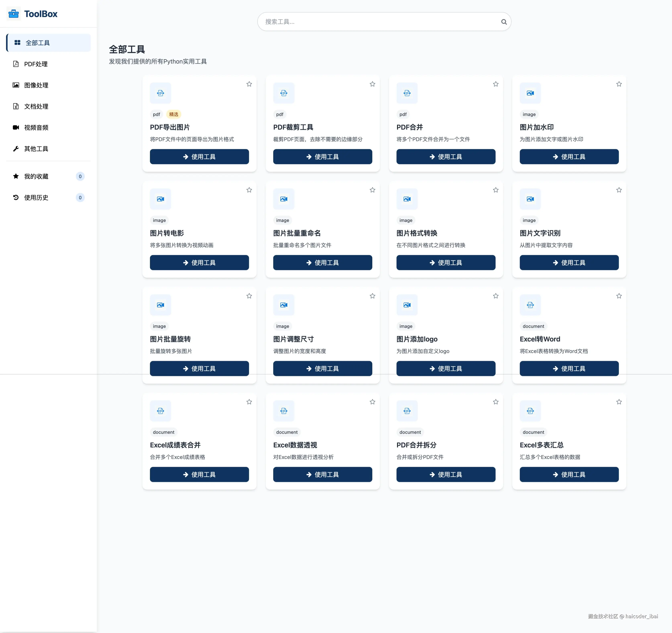The image size is (672, 633).
Task: Click the search magnifier icon
Action: [x=504, y=22]
